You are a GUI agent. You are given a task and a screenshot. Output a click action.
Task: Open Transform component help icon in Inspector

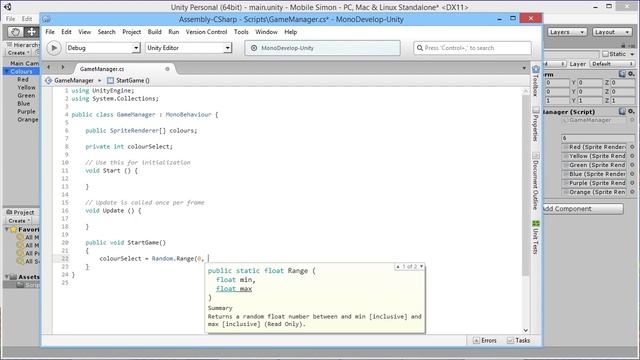tap(622, 74)
